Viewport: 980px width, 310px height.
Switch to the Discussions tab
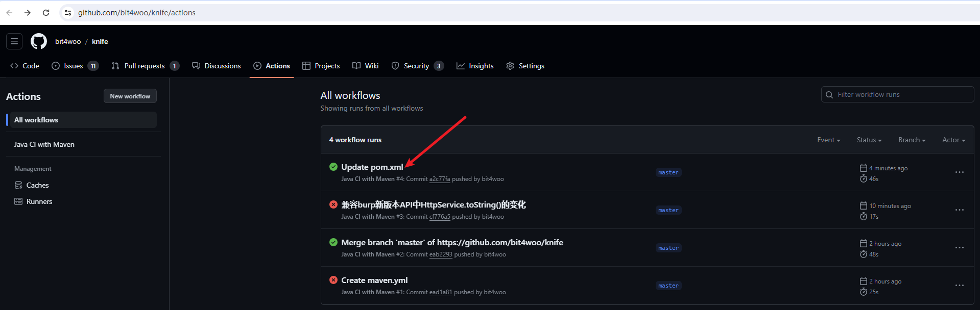[217, 66]
